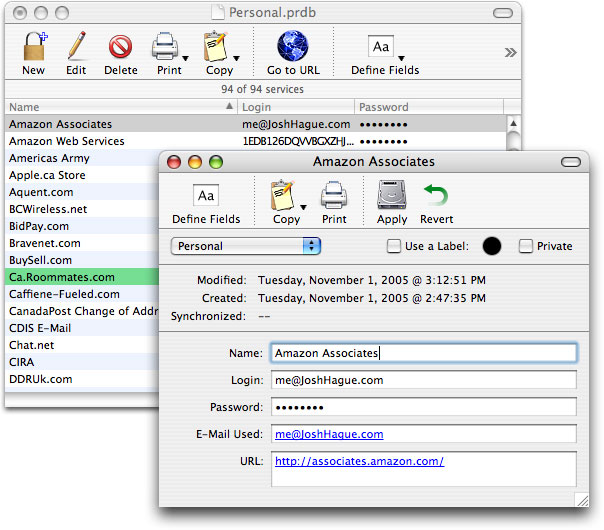Image resolution: width=604 pixels, height=530 pixels.
Task: Open Print dropdown arrow in Personal.prdb toolbar
Action: [185, 59]
